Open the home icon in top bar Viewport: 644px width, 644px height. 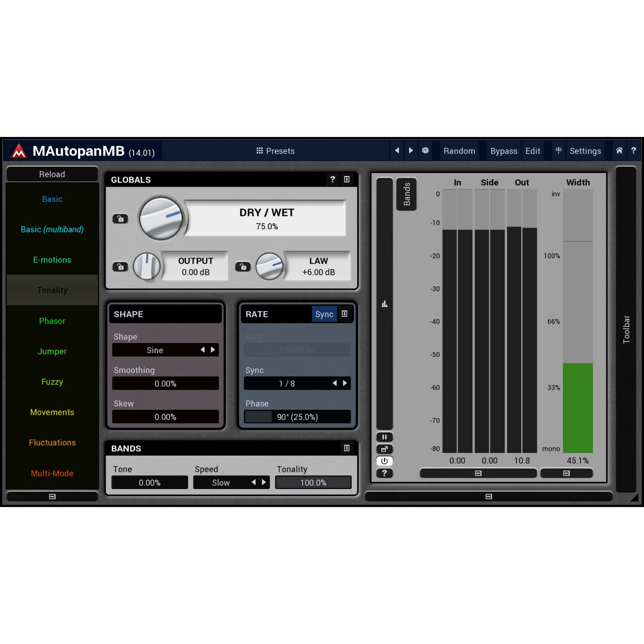(x=619, y=151)
